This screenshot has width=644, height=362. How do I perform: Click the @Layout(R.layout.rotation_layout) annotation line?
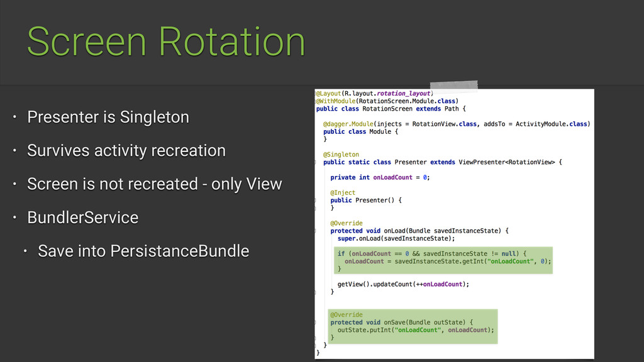(x=375, y=94)
